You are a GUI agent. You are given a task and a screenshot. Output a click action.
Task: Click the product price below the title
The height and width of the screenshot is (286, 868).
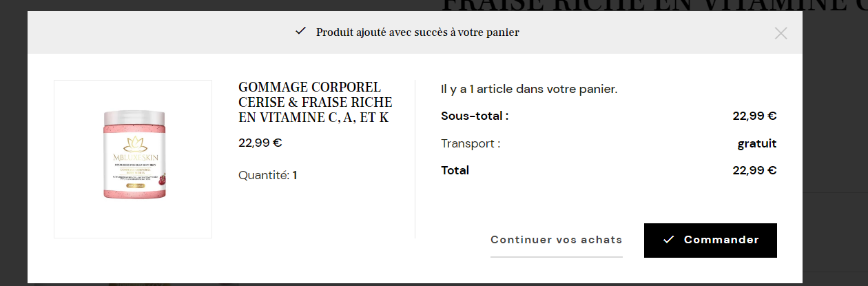[260, 143]
